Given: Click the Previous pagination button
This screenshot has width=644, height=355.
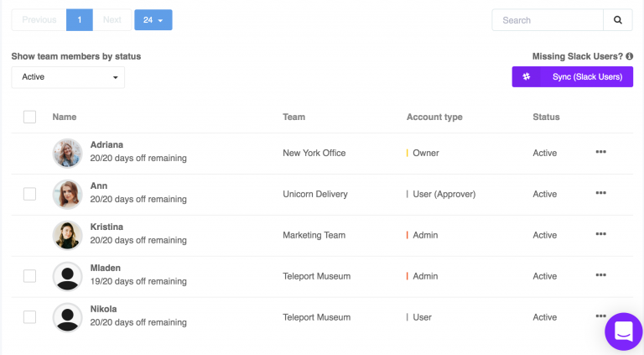Looking at the screenshot, I should (x=39, y=20).
